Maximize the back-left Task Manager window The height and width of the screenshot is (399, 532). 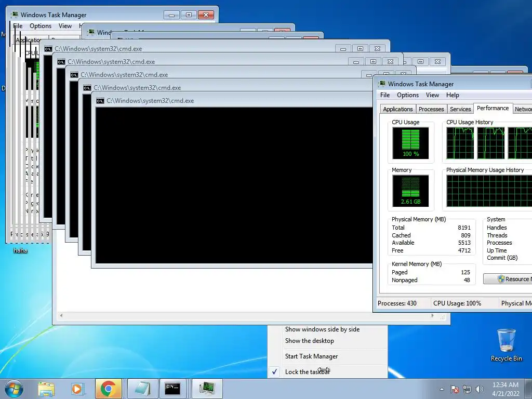click(189, 15)
